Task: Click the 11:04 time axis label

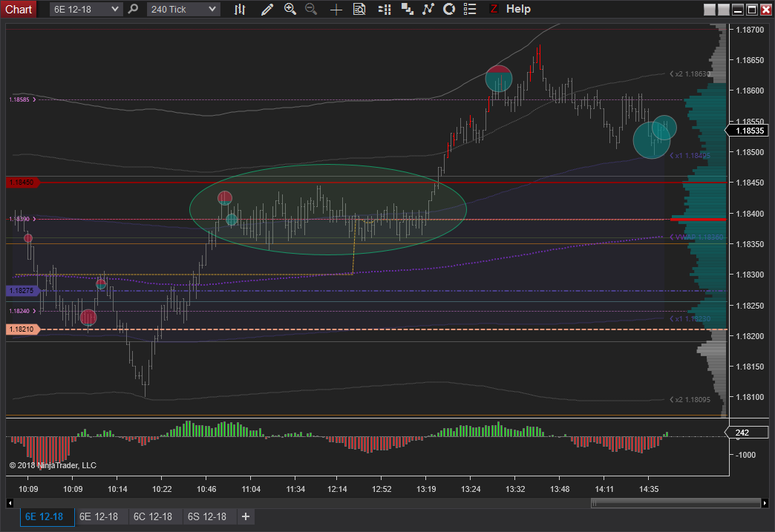Action: (x=251, y=489)
